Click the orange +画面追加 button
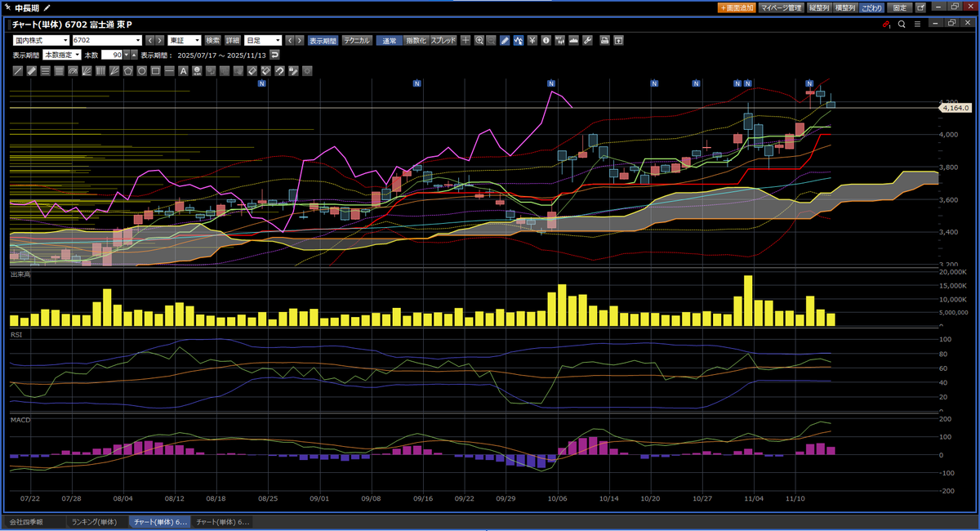980x531 pixels. tap(736, 7)
